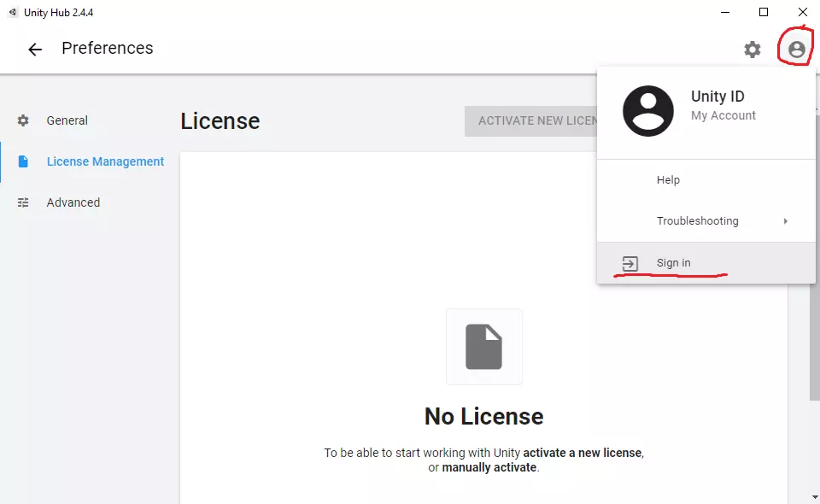Click the General gear icon in sidebar
This screenshot has height=504, width=820.
[x=23, y=120]
